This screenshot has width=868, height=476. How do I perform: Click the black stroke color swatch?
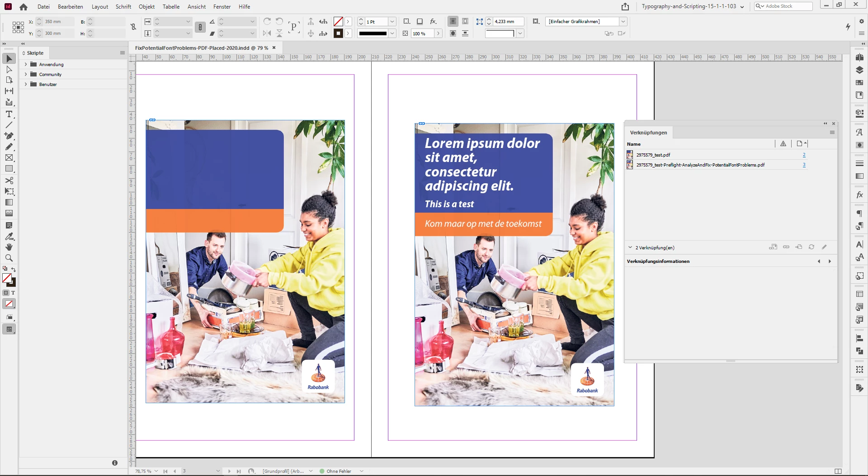point(338,33)
